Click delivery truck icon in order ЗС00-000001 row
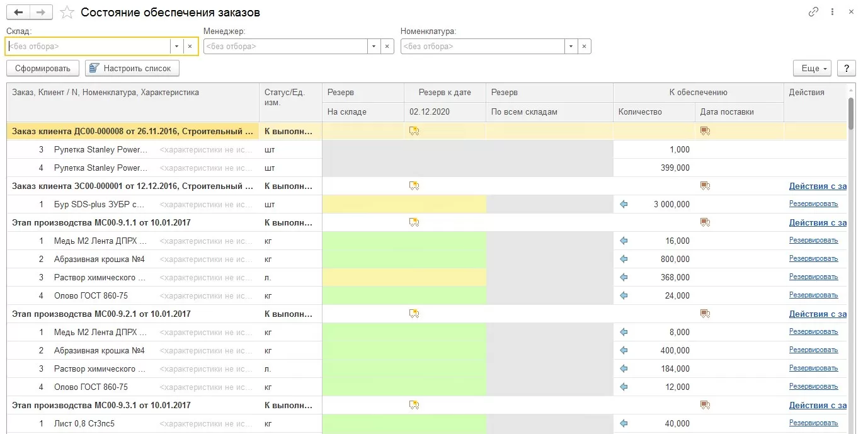This screenshot has height=434, width=868. pyautogui.click(x=705, y=186)
